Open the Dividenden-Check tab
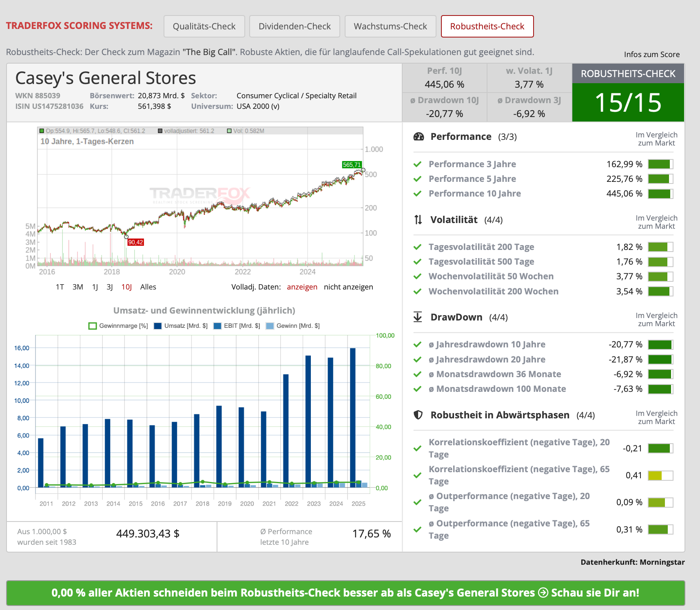700x610 pixels. tap(295, 27)
